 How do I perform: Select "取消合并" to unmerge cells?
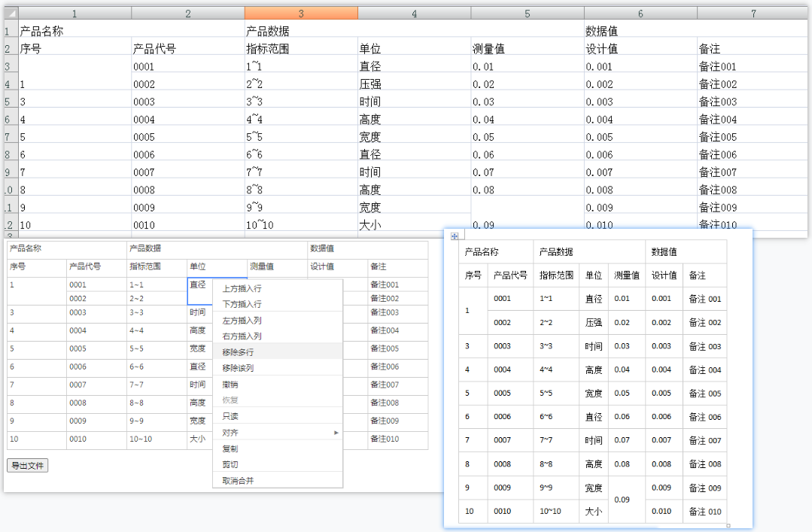pos(241,481)
